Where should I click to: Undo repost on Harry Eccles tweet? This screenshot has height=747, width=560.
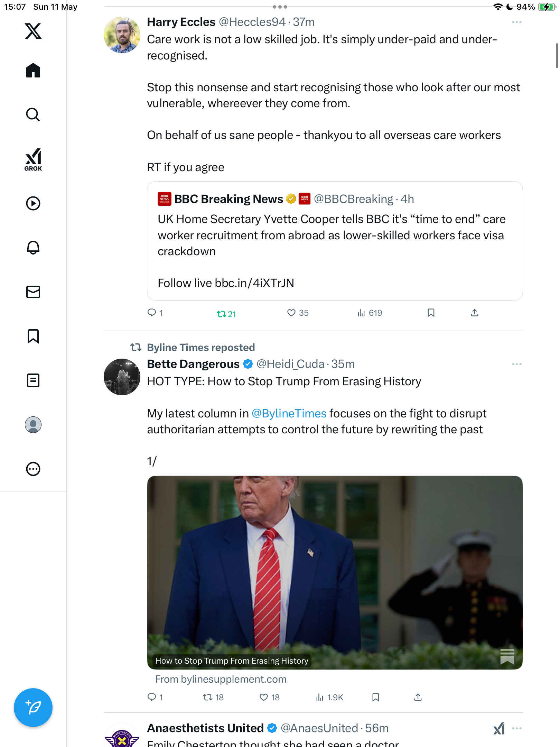point(226,314)
